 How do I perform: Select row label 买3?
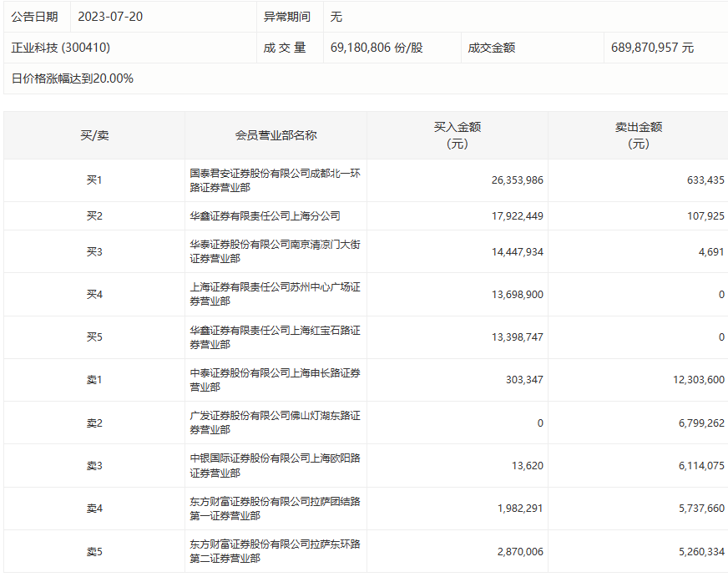pos(94,251)
